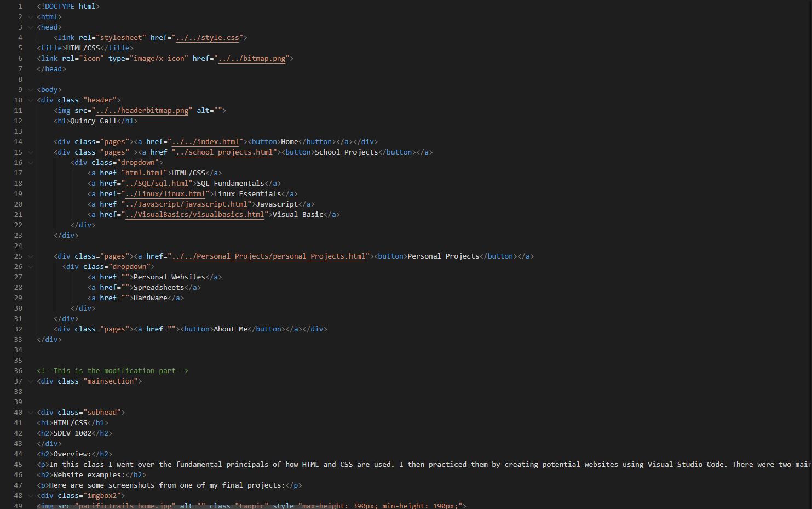Fold the body tag on line 9
Screen dimensions: 812x509
pyautogui.click(x=31, y=90)
